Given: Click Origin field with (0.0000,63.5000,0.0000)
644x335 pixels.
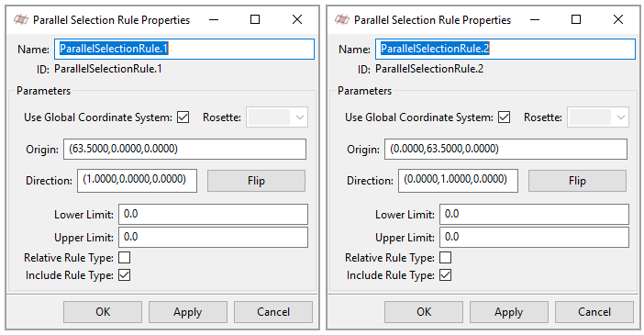Looking at the screenshot, I should pyautogui.click(x=506, y=149).
